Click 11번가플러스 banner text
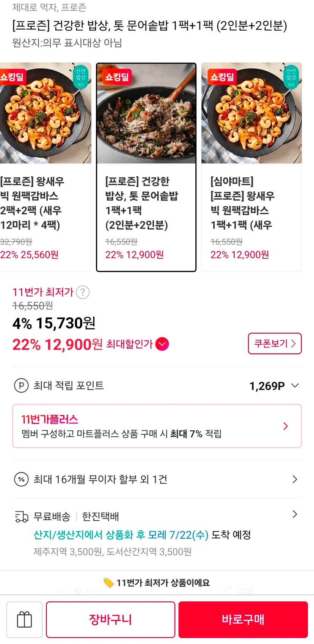The width and height of the screenshot is (314, 644). [x=50, y=419]
